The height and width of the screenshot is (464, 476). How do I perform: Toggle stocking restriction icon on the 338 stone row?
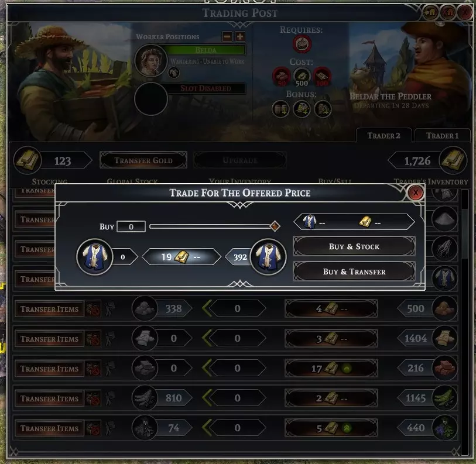(x=93, y=308)
